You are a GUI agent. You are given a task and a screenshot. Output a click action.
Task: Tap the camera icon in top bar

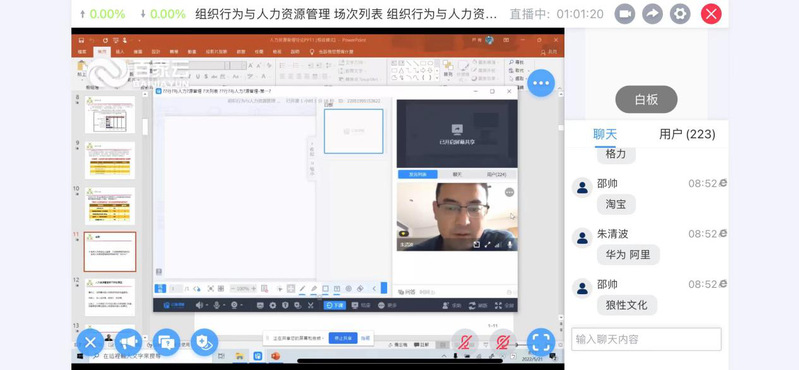[625, 14]
